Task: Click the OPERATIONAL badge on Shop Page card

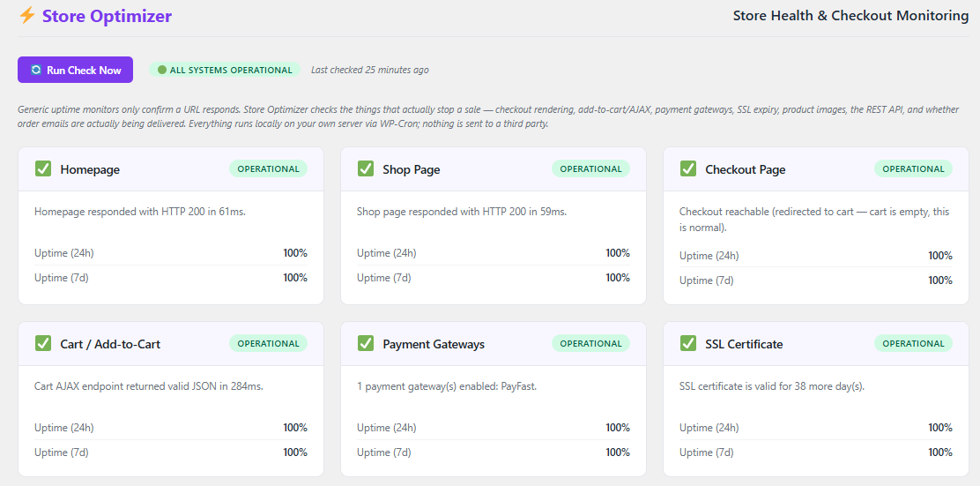Action: click(590, 168)
